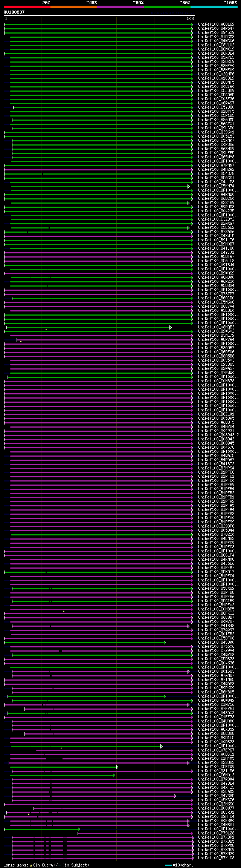Select hit label UniRef100_Q04678
Viewport: 241px width, 868px height.
[216, 447]
